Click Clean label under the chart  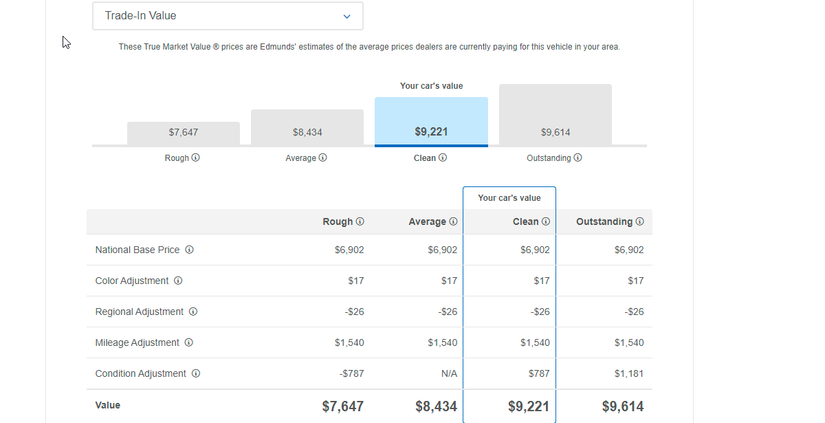pyautogui.click(x=425, y=158)
